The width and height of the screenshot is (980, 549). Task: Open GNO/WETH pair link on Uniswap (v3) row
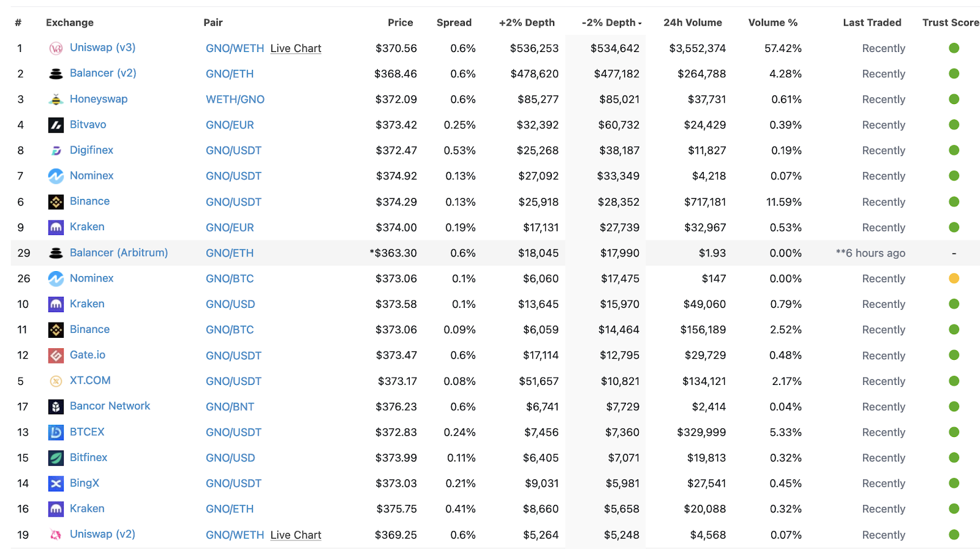235,48
